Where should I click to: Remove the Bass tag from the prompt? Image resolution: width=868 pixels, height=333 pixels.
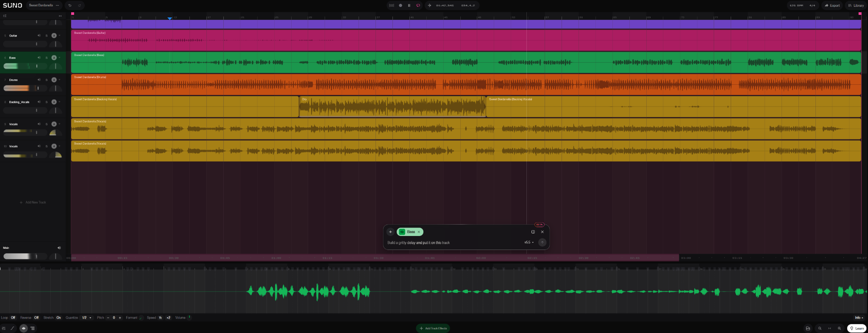click(x=419, y=232)
